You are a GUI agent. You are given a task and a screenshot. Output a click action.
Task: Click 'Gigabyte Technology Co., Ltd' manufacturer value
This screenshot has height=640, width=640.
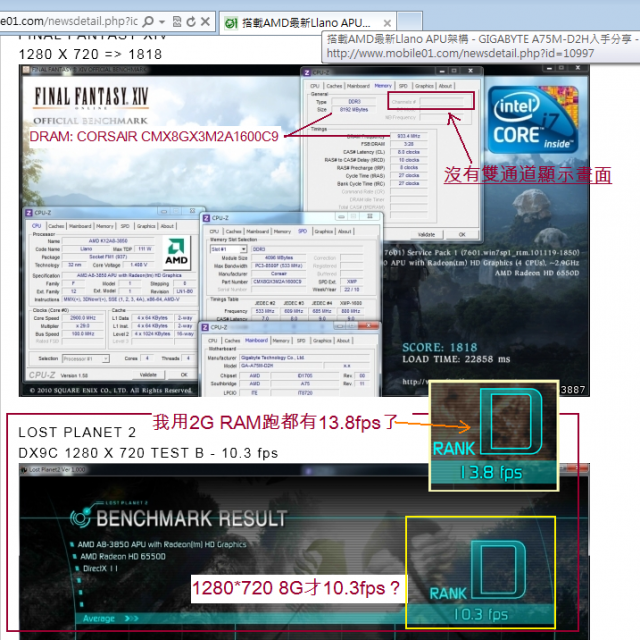pos(305,358)
